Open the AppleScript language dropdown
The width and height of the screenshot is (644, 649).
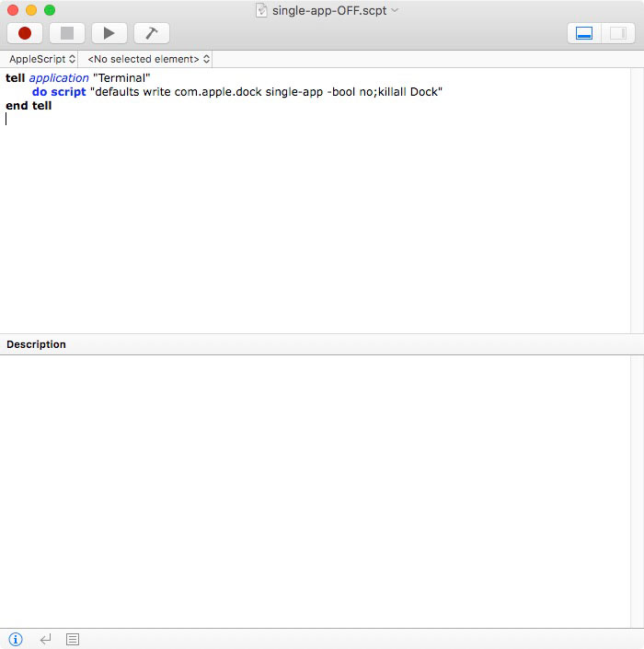[42, 59]
